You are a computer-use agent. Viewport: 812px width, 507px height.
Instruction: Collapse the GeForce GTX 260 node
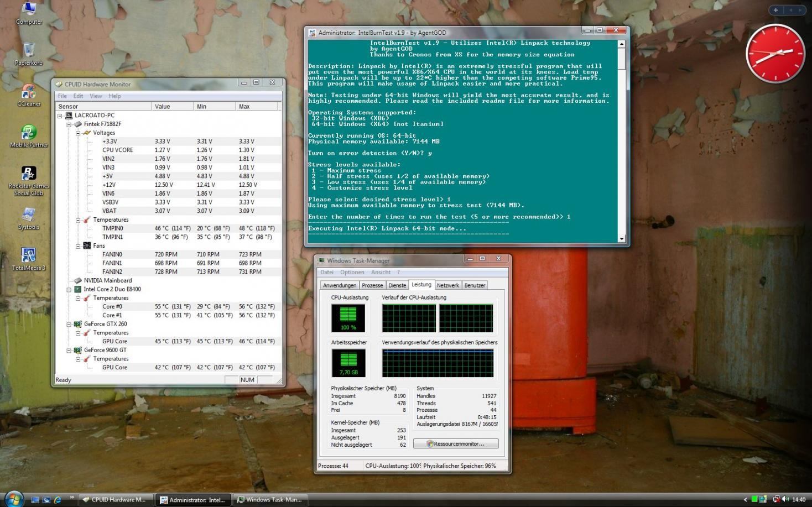69,324
